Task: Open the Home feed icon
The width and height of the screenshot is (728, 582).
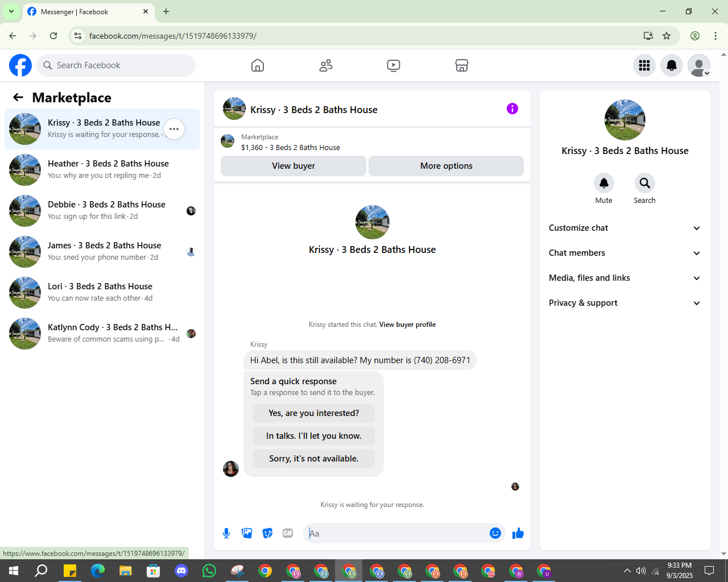Action: (258, 65)
